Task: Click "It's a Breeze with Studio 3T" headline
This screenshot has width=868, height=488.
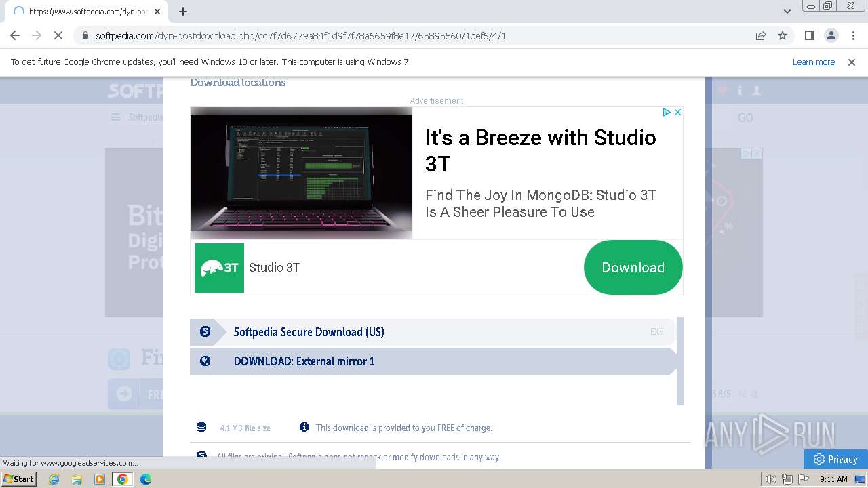Action: [x=540, y=150]
